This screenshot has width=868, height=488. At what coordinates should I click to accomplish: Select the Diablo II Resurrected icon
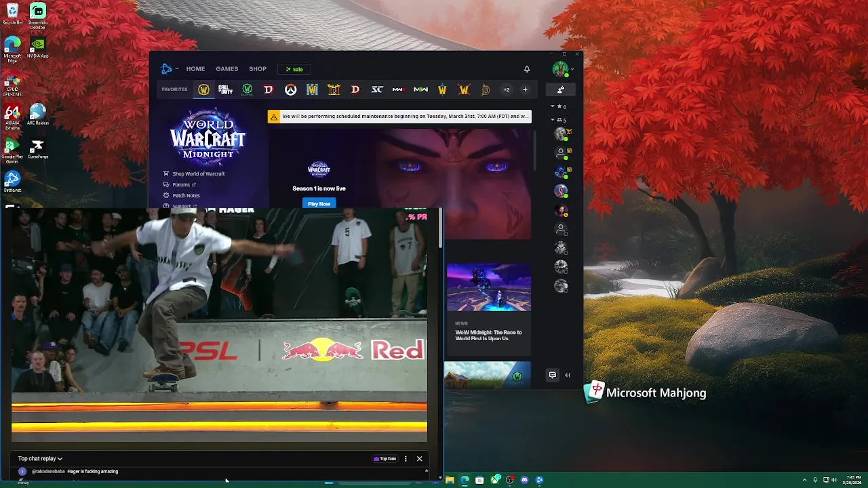coord(334,89)
